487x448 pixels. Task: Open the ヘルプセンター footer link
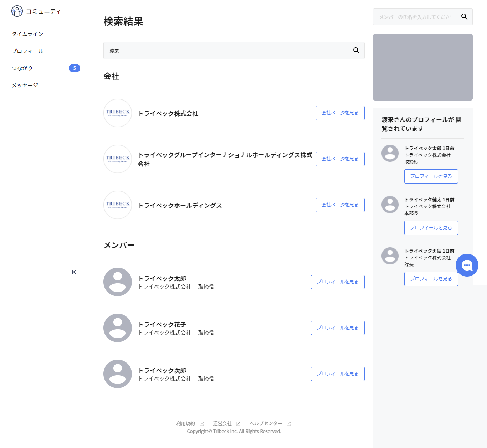tap(266, 424)
